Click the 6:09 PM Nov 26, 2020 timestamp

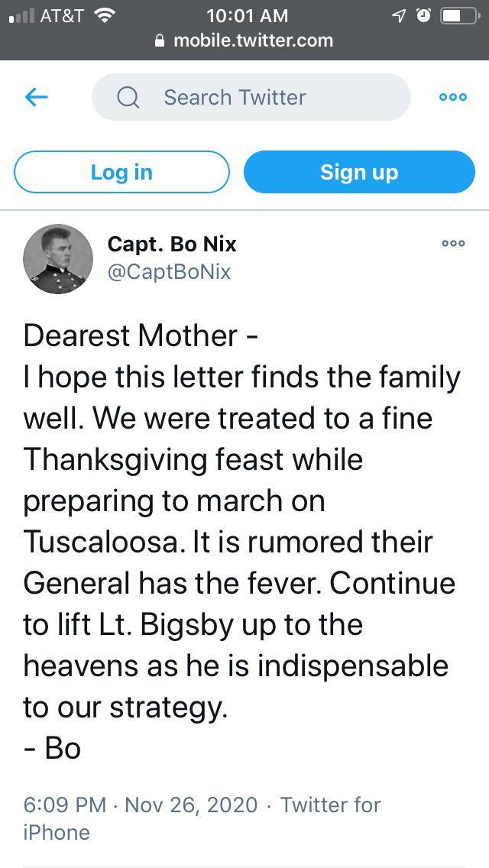click(x=141, y=804)
